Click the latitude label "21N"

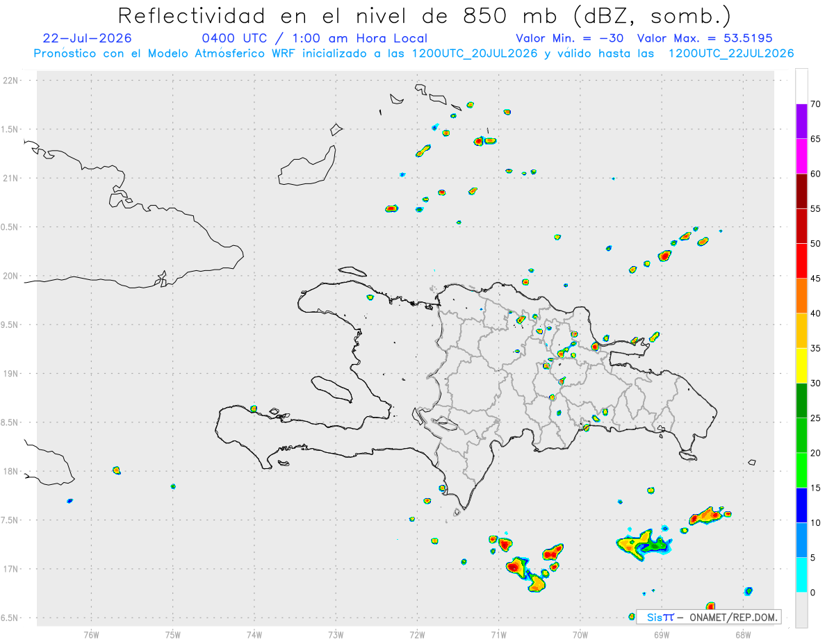12,178
